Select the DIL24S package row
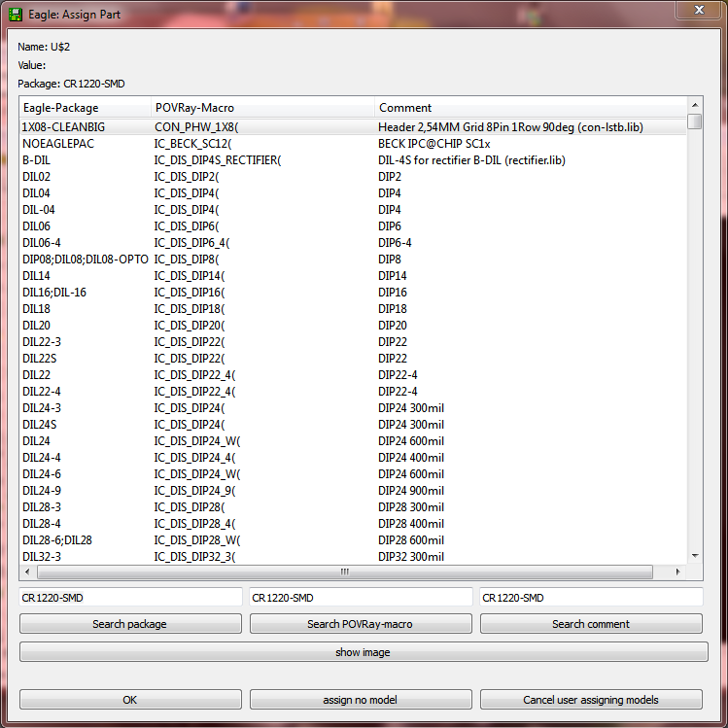 pyautogui.click(x=353, y=425)
